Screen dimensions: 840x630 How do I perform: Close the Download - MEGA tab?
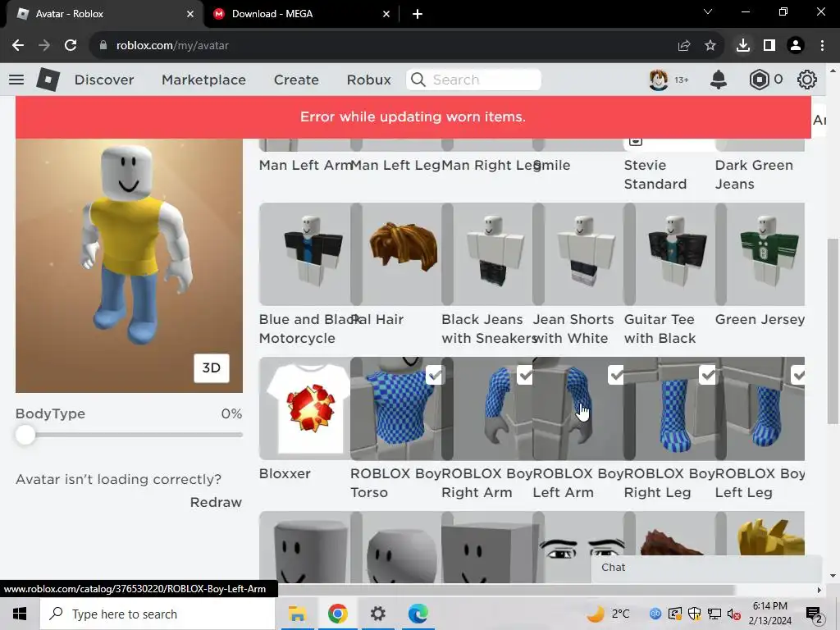[x=386, y=14]
